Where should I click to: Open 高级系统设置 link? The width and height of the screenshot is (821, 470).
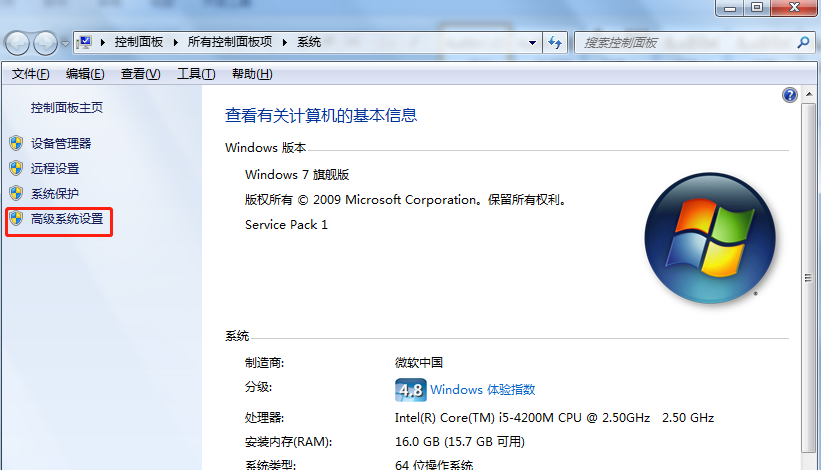tap(66, 219)
